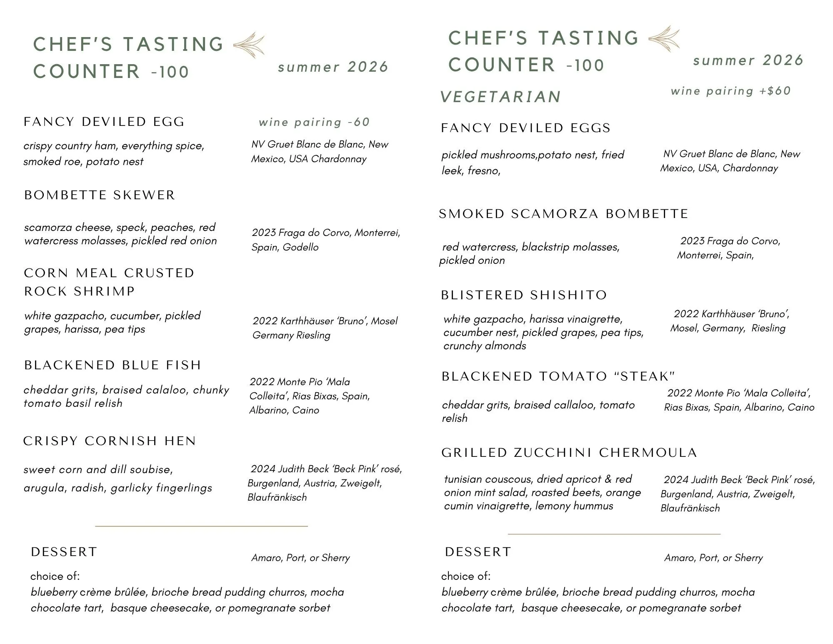
Task: Select Corn Meal Crusted Rock Shrimp heading
Action: [109, 282]
